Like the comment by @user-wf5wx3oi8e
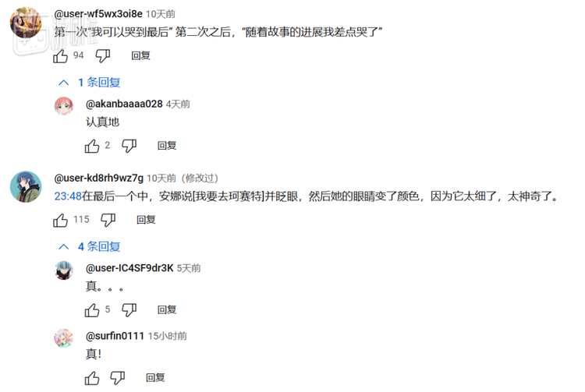585x392 pixels. [x=60, y=56]
